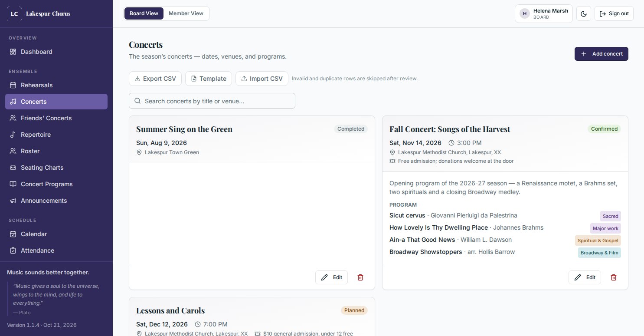Click the Lessons and Carols concert title
The width and height of the screenshot is (644, 336).
tap(170, 310)
